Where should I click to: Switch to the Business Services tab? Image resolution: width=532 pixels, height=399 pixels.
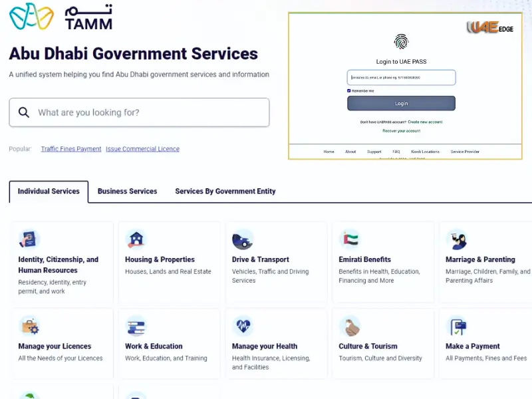[x=127, y=191]
